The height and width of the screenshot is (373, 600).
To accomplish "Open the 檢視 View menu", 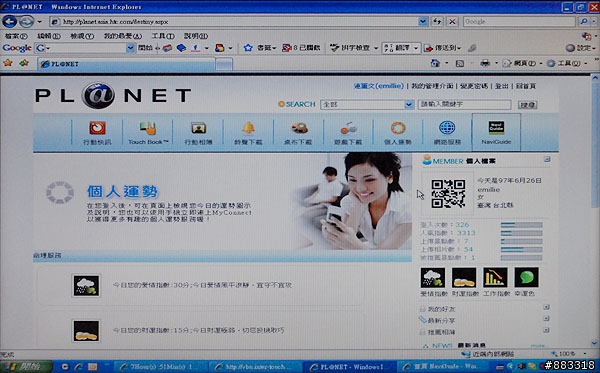I will [82, 36].
